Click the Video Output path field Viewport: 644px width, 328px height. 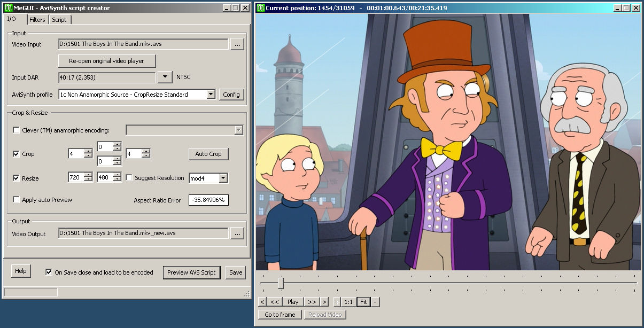pos(143,233)
